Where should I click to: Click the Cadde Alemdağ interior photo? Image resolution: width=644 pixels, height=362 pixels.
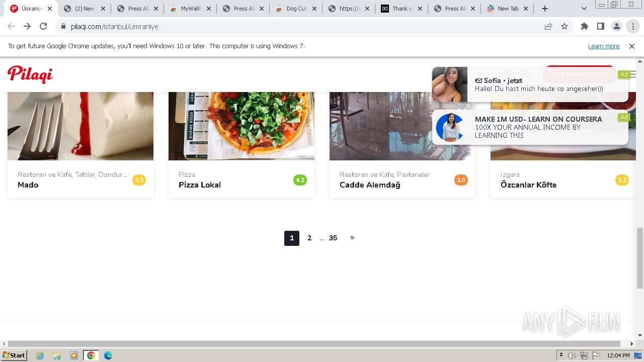(381, 126)
